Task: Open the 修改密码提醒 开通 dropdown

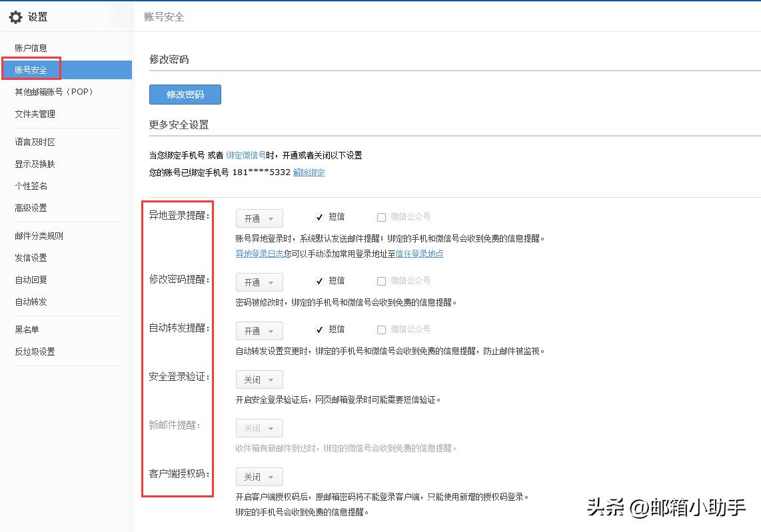Action: tap(259, 282)
